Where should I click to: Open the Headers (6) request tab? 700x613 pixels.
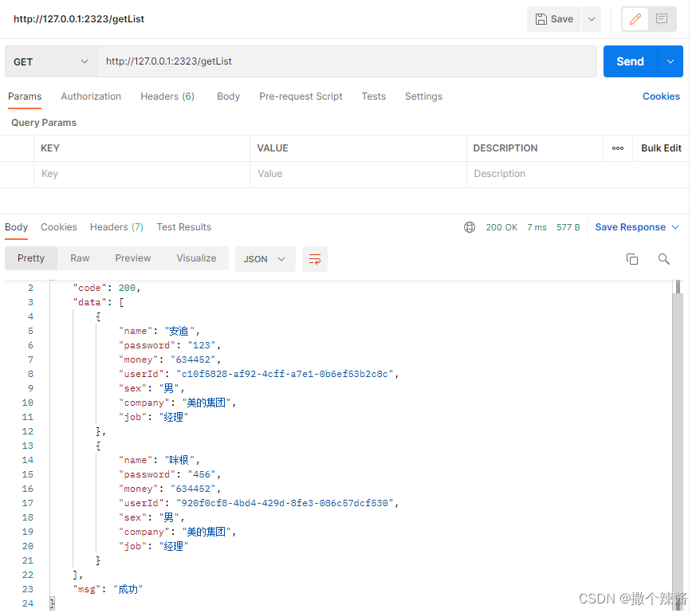pos(167,96)
